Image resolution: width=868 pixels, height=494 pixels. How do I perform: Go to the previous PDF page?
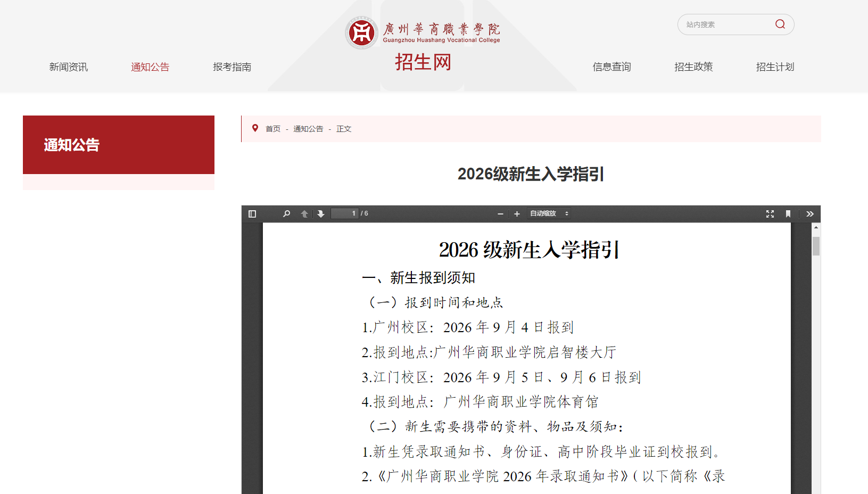(x=303, y=213)
